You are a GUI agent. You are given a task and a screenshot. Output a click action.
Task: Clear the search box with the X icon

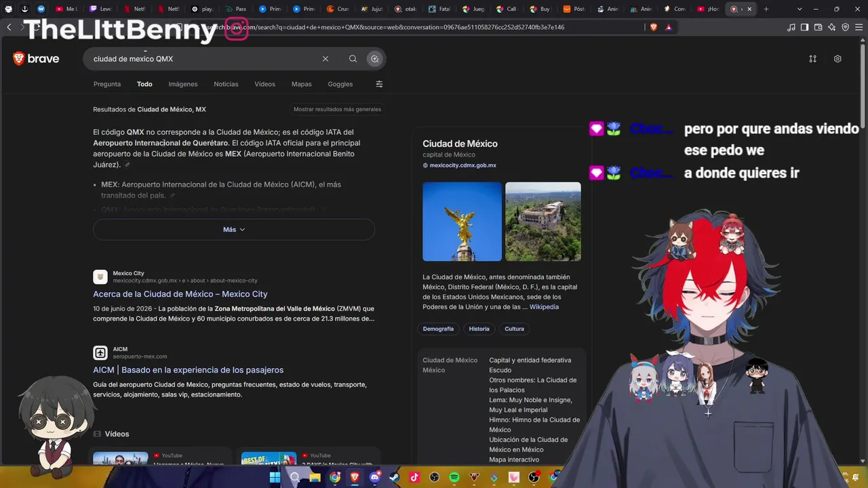click(325, 59)
